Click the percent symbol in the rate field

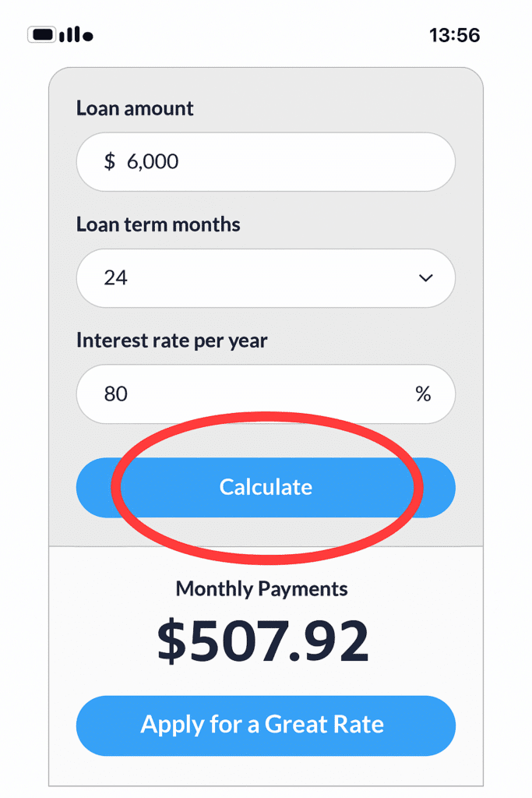[423, 394]
